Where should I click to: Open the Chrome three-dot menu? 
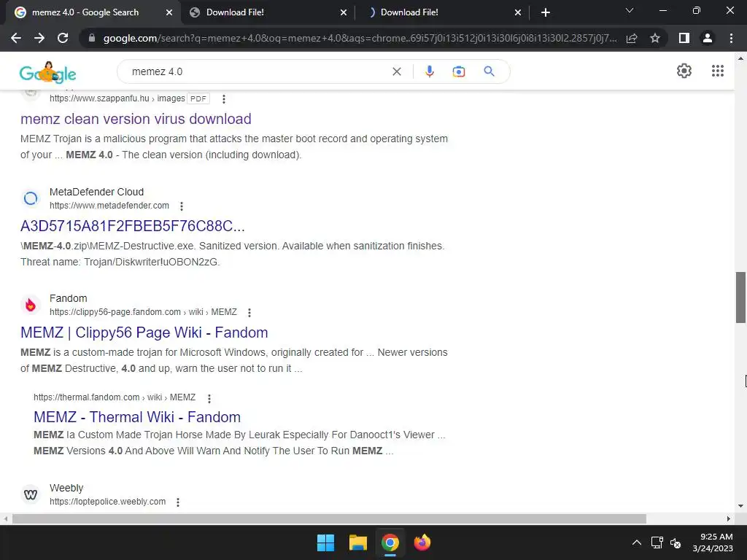(731, 38)
